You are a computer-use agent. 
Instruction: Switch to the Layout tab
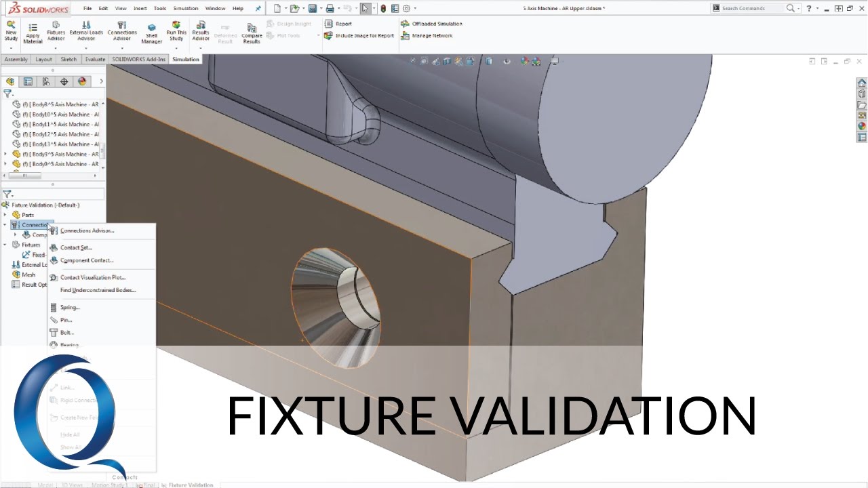[x=43, y=60]
